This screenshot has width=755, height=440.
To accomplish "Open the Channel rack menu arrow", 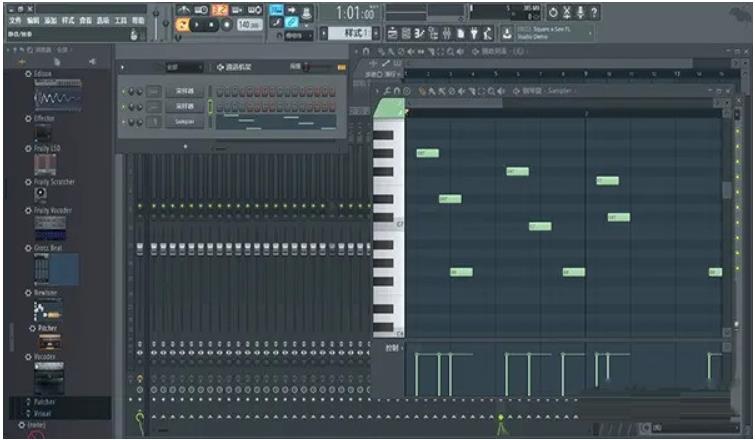I will click(x=122, y=67).
